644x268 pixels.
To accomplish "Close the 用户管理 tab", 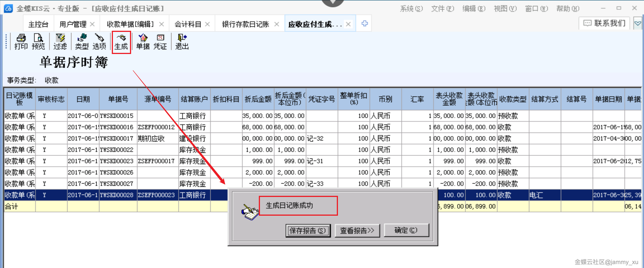I will point(92,24).
